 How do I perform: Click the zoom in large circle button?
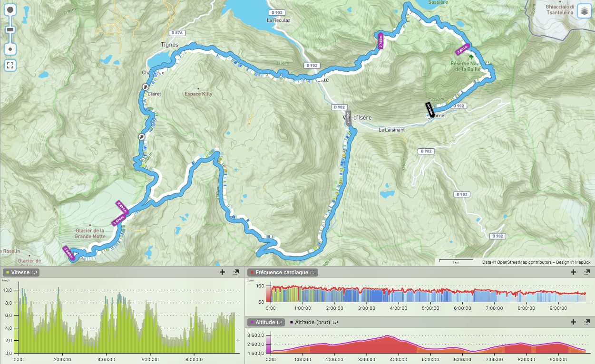pyautogui.click(x=10, y=10)
